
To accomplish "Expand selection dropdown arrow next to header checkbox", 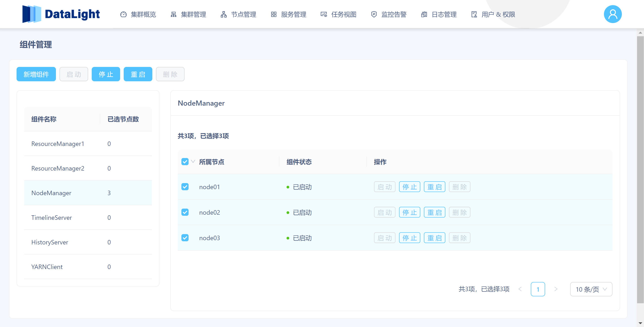I will (x=193, y=161).
